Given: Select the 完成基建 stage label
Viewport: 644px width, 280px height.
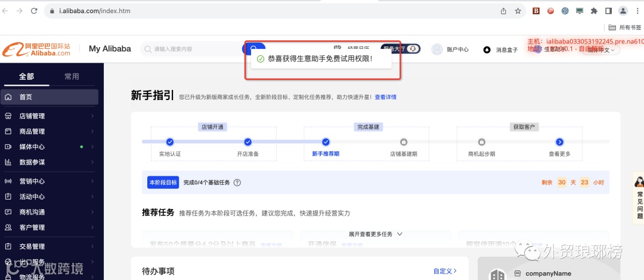Looking at the screenshot, I should [368, 127].
